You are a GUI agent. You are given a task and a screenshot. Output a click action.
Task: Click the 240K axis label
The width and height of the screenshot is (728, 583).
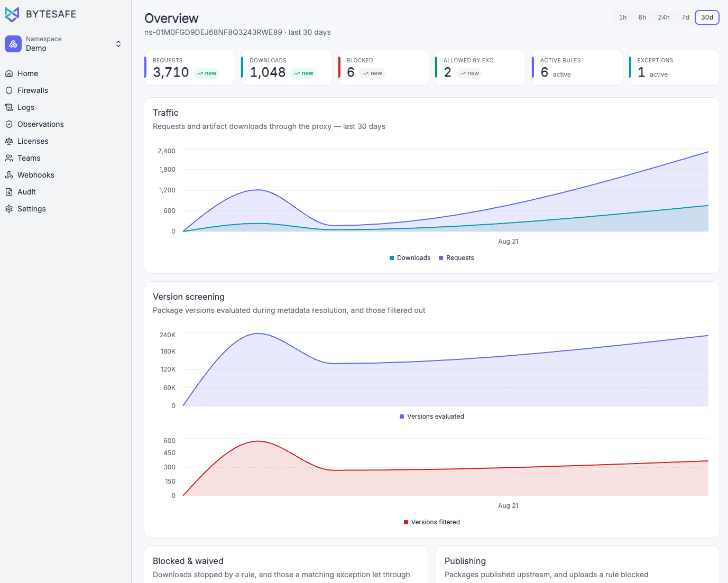168,335
